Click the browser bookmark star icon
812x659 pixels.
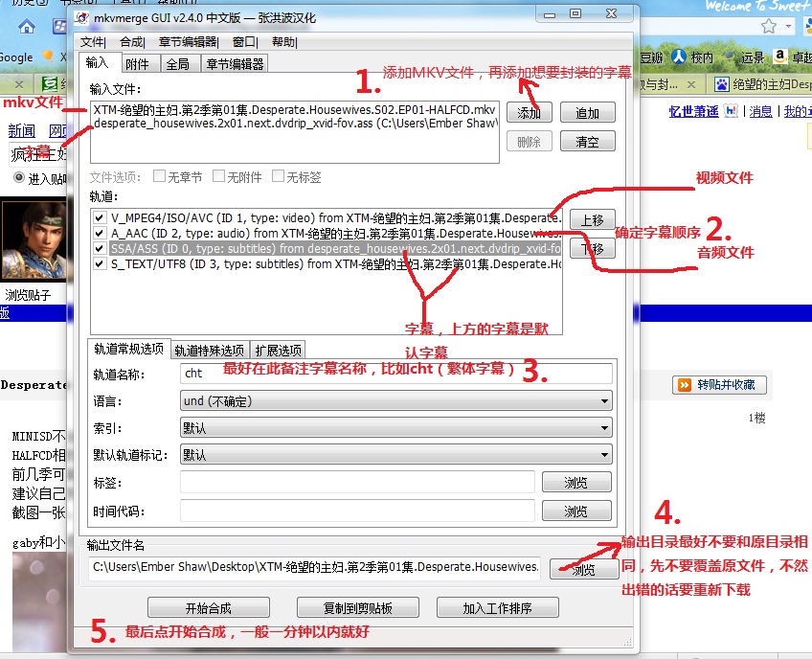tap(769, 26)
